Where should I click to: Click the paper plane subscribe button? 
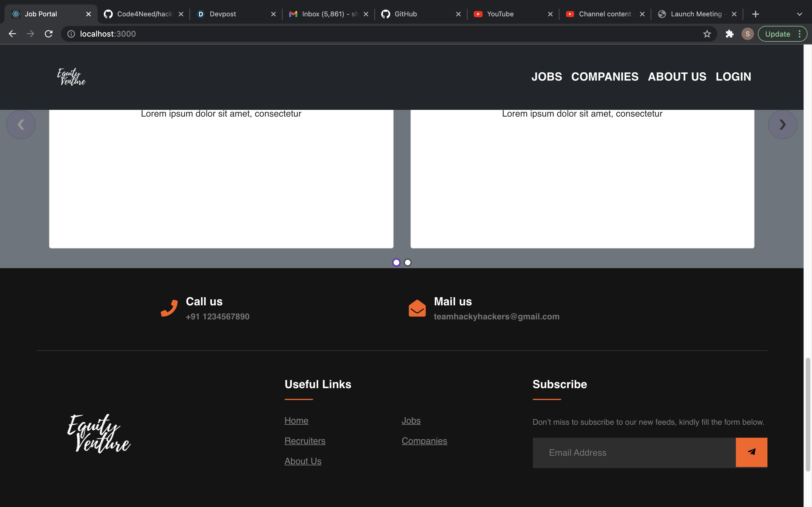pos(751,452)
